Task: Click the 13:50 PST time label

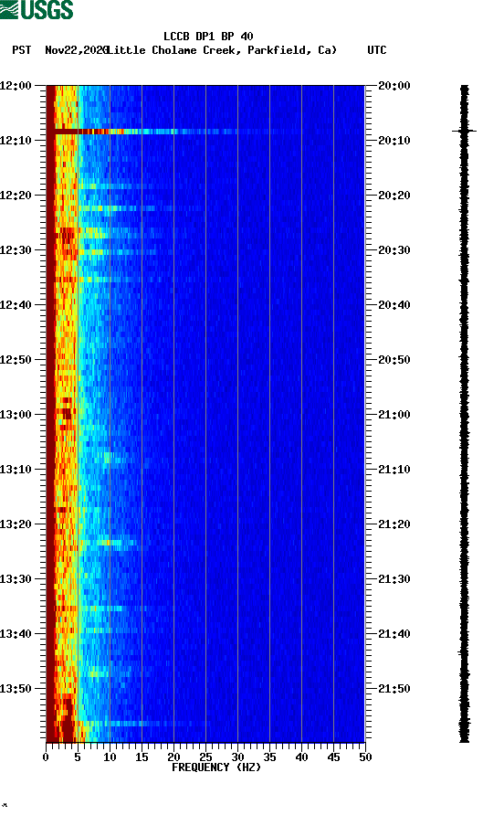Action: click(16, 689)
